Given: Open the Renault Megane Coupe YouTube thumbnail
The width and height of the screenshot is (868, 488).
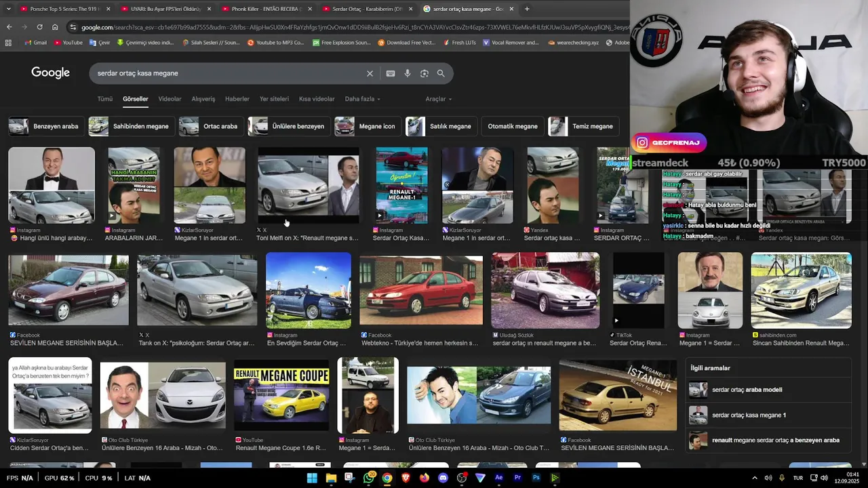Looking at the screenshot, I should coord(281,395).
